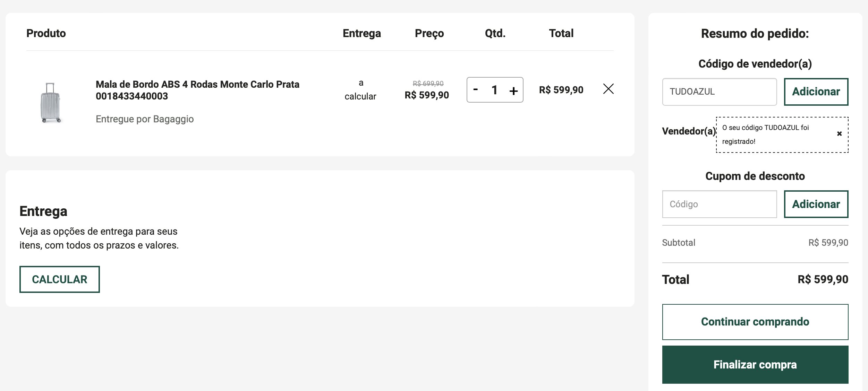Dismiss the TUDOAZUL registered code notice
The height and width of the screenshot is (391, 868).
coord(839,133)
